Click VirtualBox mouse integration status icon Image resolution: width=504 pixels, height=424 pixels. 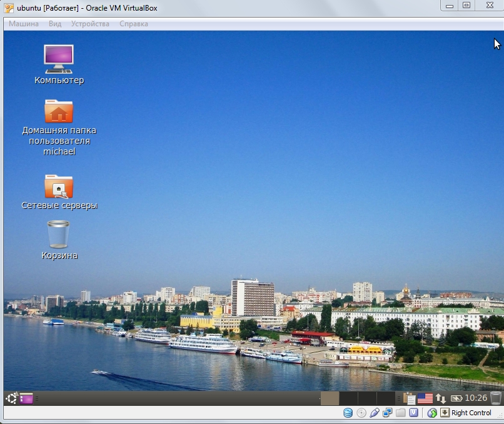432,413
